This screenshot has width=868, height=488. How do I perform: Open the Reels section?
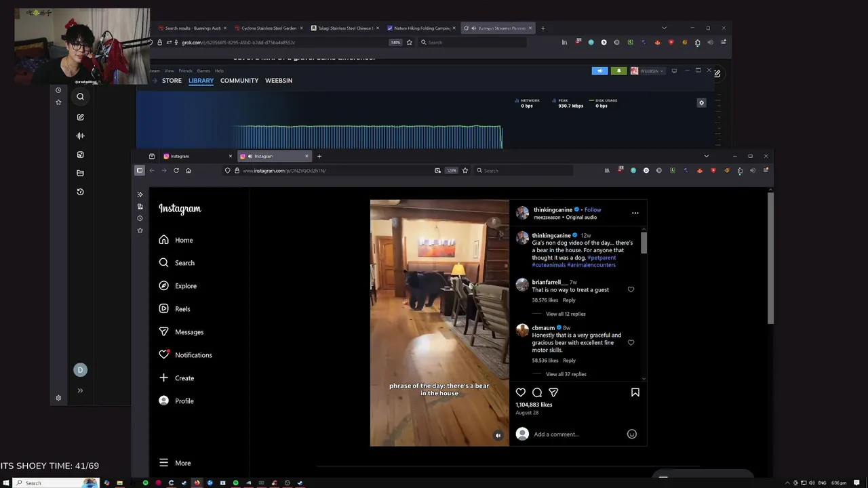click(x=175, y=309)
